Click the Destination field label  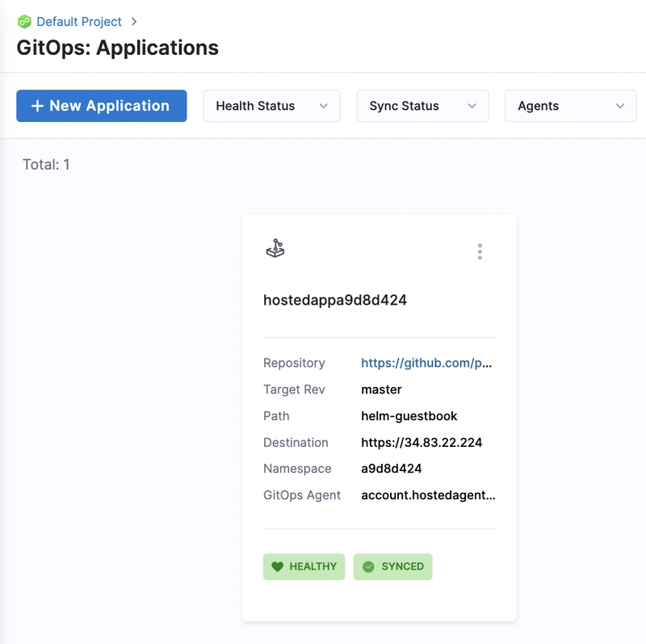pyautogui.click(x=296, y=442)
